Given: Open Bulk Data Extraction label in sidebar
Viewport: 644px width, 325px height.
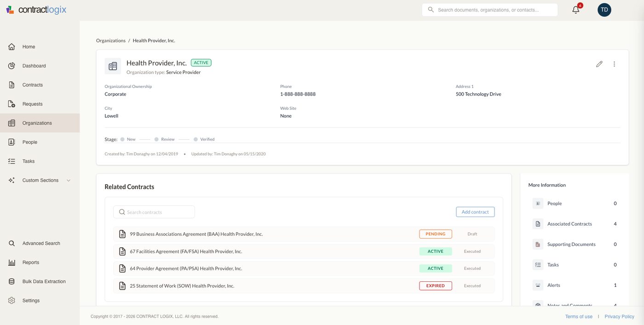Looking at the screenshot, I should point(44,281).
